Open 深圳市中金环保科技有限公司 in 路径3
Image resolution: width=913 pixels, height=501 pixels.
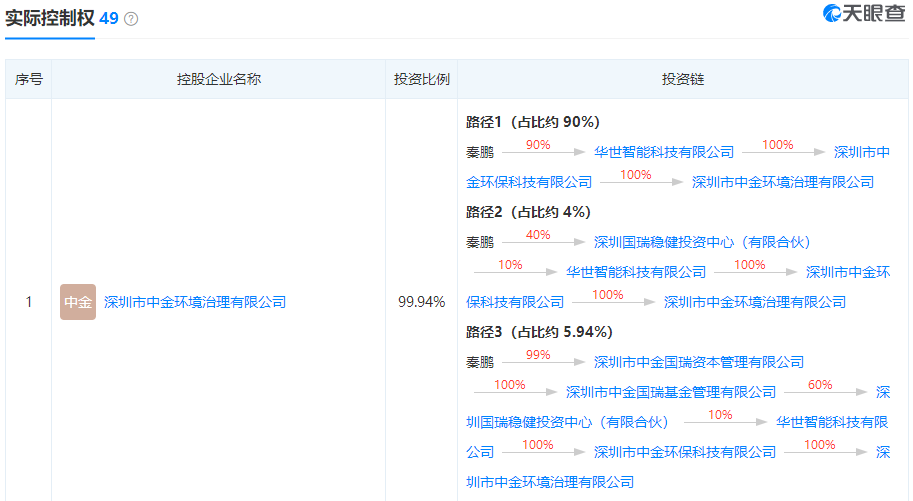tap(685, 452)
